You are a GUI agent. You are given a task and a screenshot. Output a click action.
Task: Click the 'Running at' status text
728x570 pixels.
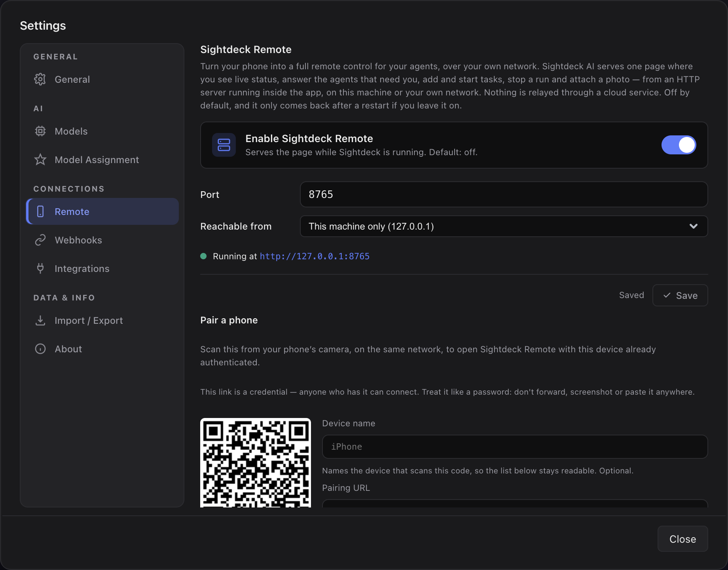point(235,256)
